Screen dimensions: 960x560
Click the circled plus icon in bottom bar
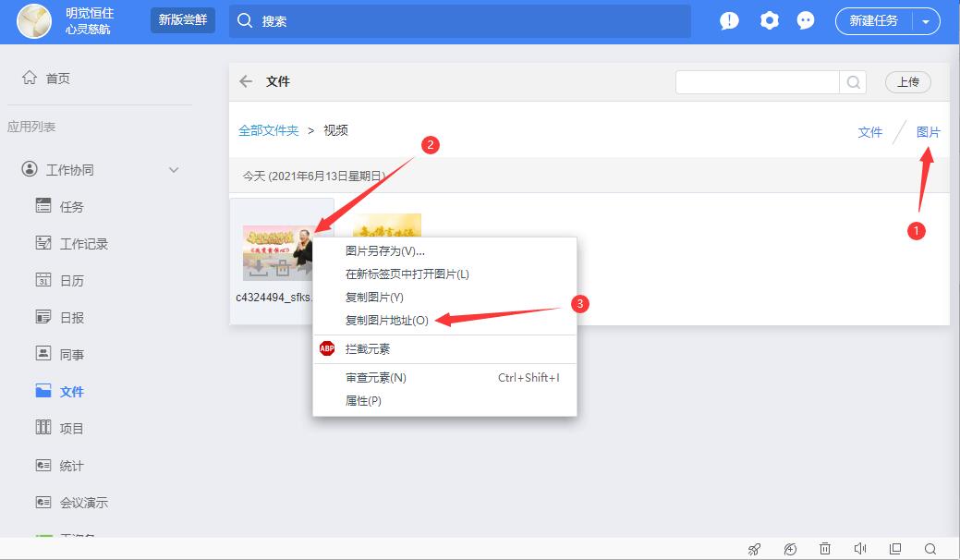[790, 549]
